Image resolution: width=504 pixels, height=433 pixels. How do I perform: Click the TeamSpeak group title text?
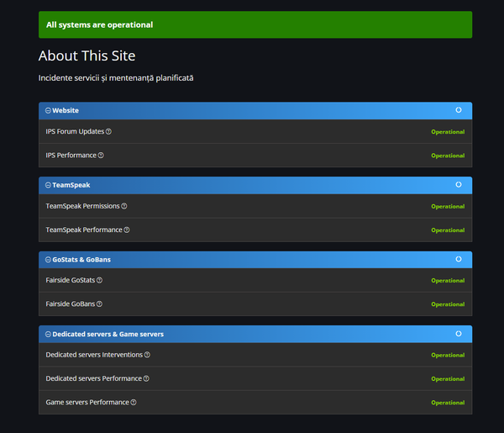(71, 185)
